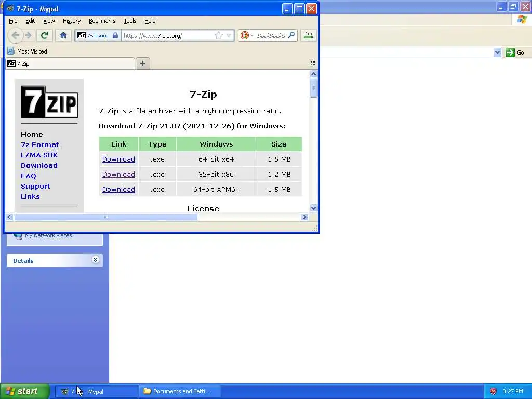Switch to 7-Zip Mypal taskbar button
This screenshot has height=399, width=532.
tap(96, 392)
